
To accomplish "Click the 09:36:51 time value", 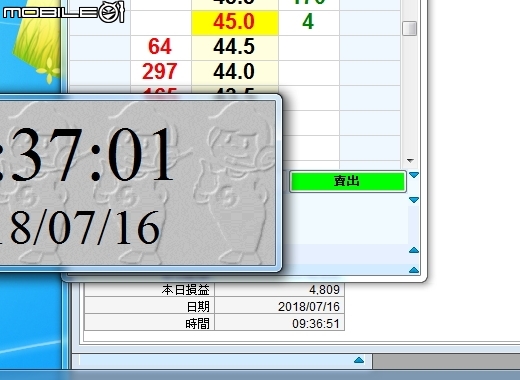I will pyautogui.click(x=316, y=323).
